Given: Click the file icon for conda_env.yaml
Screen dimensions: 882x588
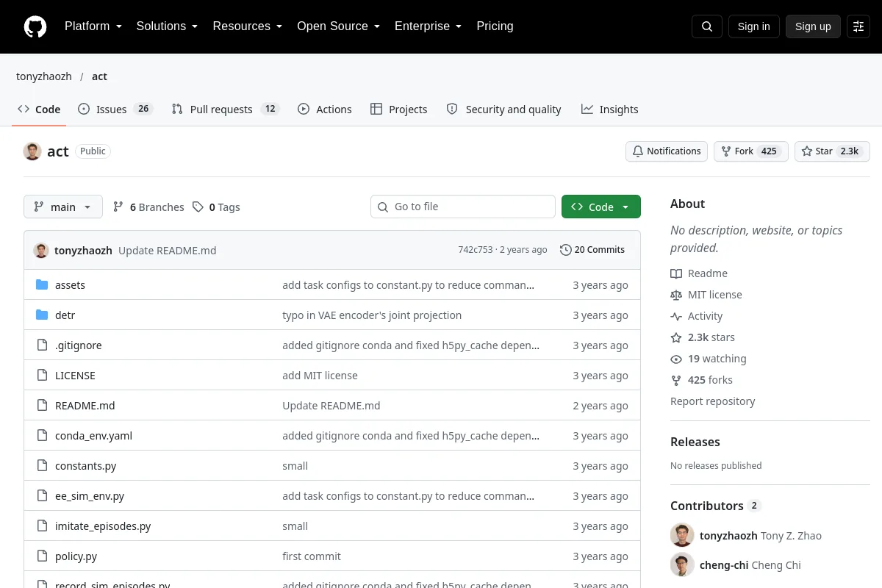Looking at the screenshot, I should coord(42,436).
